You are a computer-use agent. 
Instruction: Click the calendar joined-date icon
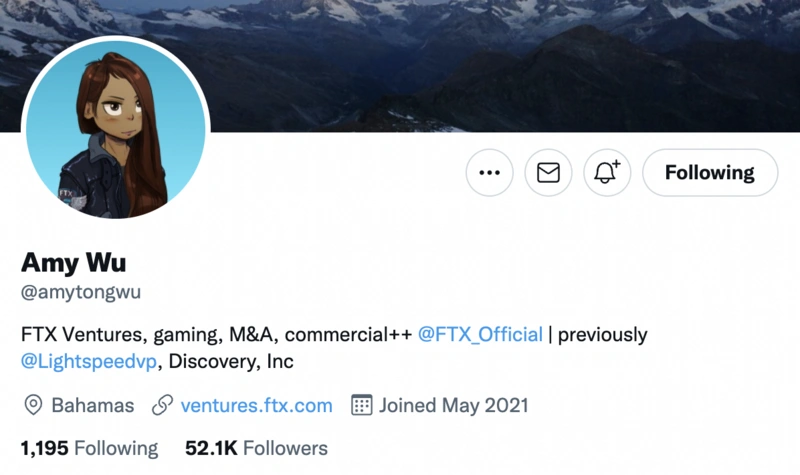(361, 405)
